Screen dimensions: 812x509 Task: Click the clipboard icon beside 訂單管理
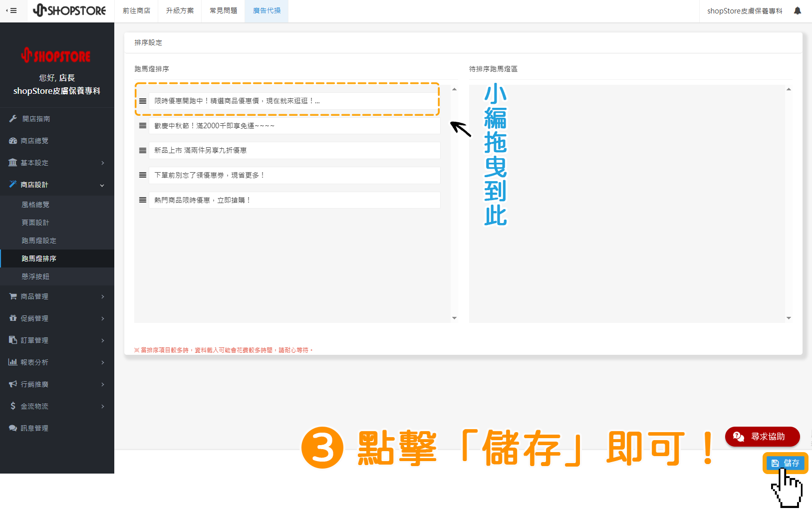pos(13,340)
